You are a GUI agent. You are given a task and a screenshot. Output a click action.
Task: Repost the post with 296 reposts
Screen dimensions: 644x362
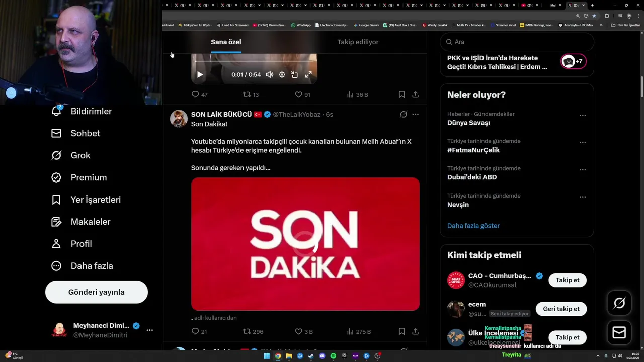(247, 331)
